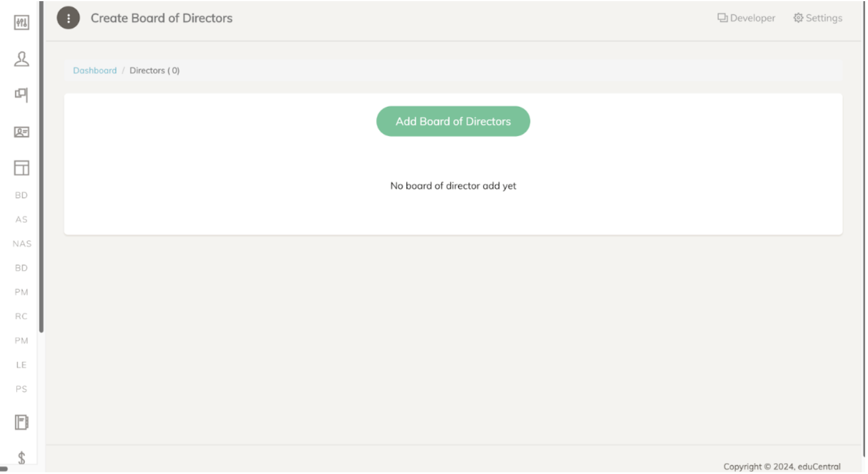
Task: Click the horizontal scrollbar thumb at bottom-left
Action: 4,469
